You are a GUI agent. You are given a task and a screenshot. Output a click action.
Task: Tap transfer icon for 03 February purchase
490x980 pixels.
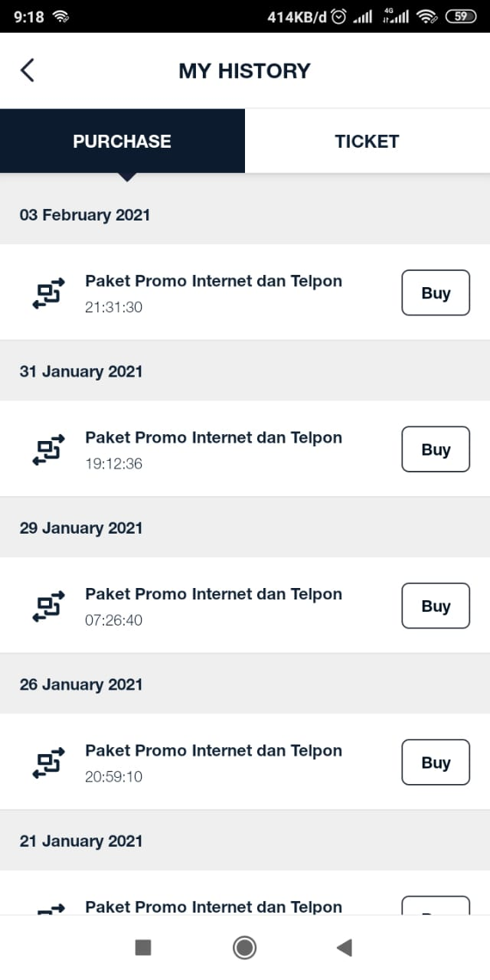[x=49, y=292]
